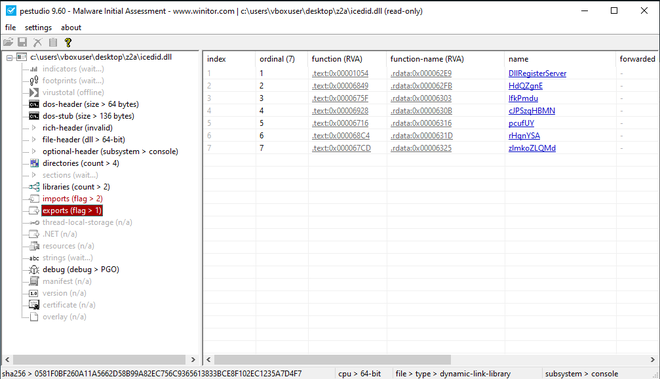Click the certificate node icon
Viewport: 660px width, 379px height.
point(34,305)
